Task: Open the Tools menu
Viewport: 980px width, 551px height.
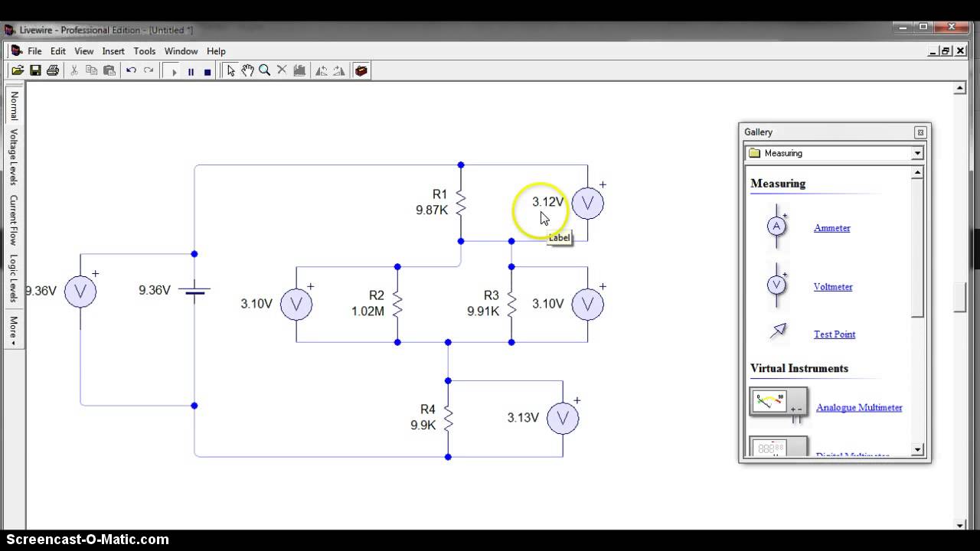Action: point(145,51)
